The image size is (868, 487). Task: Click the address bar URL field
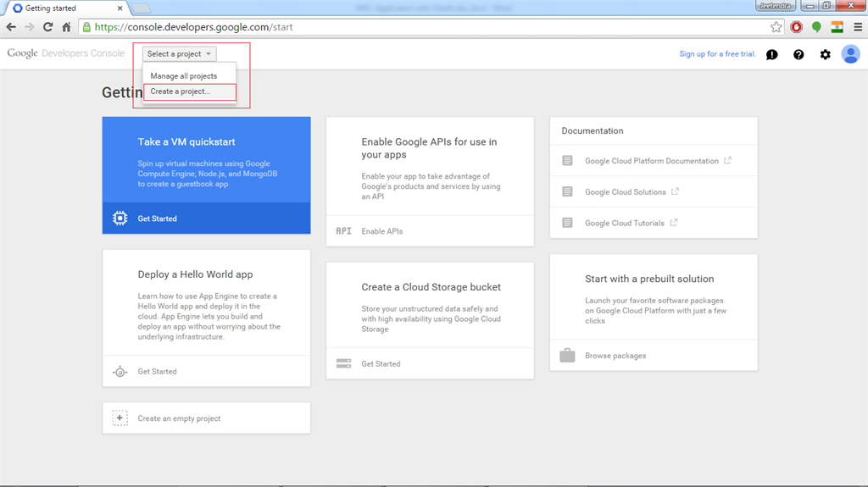[x=431, y=26]
